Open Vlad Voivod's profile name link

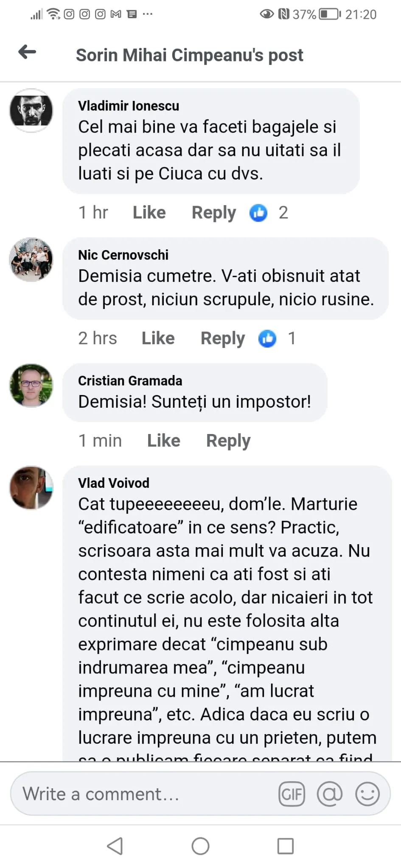(x=114, y=483)
